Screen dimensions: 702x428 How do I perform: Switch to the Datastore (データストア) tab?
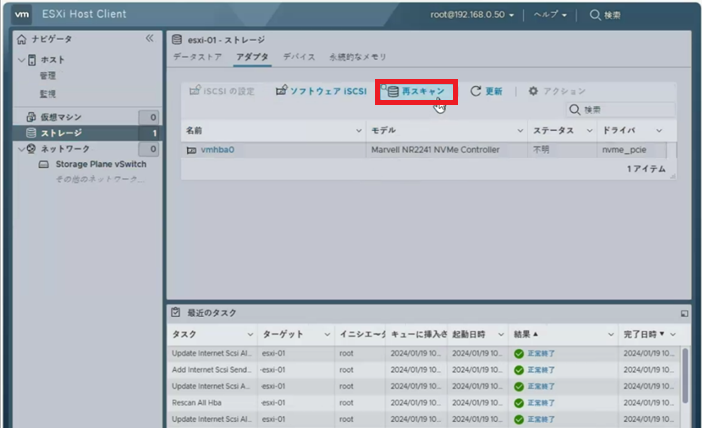[198, 57]
